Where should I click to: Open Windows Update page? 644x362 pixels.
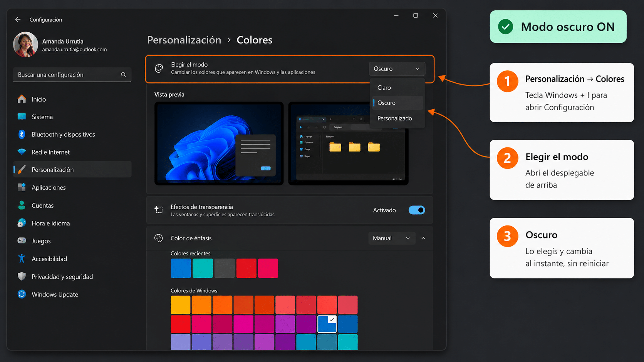coord(72,294)
